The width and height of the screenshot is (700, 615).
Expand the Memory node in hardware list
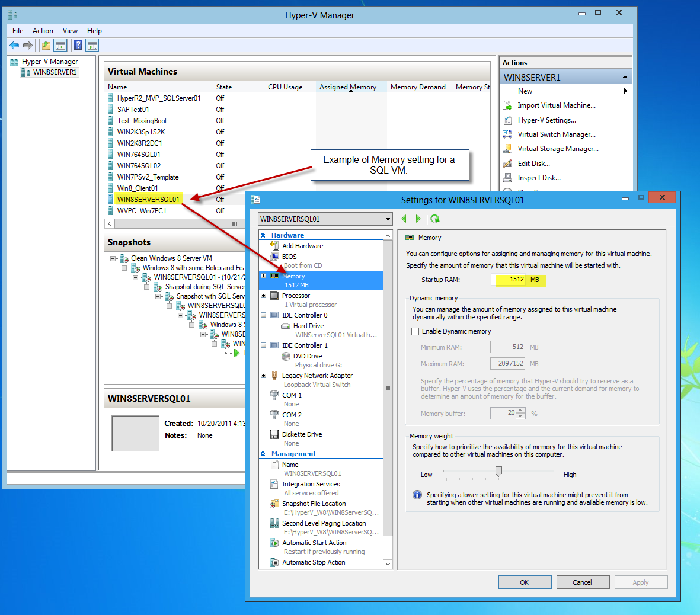pyautogui.click(x=263, y=276)
